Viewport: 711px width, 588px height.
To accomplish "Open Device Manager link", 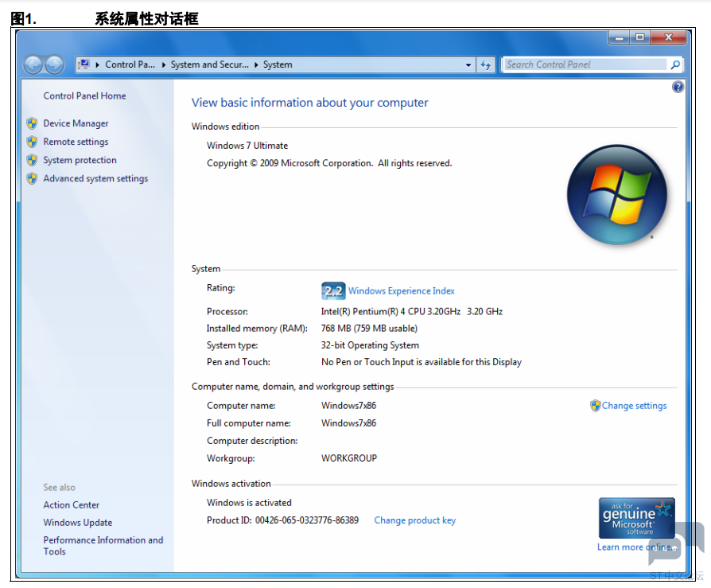I will coord(76,123).
